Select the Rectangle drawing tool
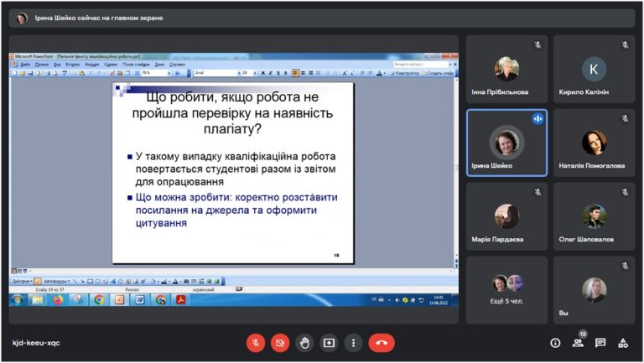 coord(90,282)
